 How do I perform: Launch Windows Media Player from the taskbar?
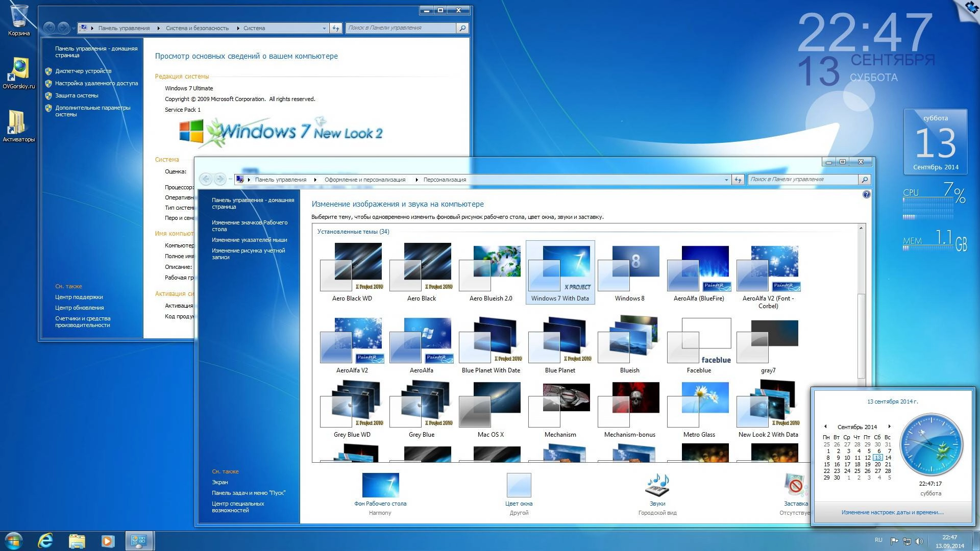click(x=108, y=541)
